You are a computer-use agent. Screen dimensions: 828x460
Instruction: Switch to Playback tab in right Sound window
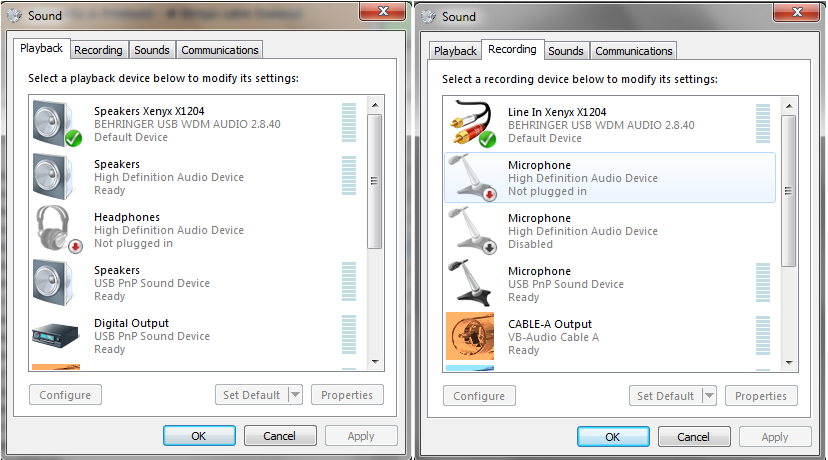pos(455,51)
